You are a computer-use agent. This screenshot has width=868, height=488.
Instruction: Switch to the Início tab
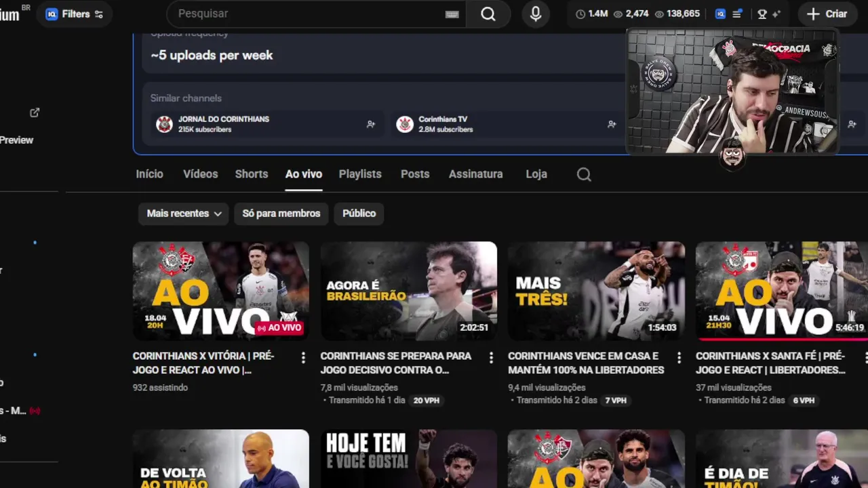(x=149, y=174)
